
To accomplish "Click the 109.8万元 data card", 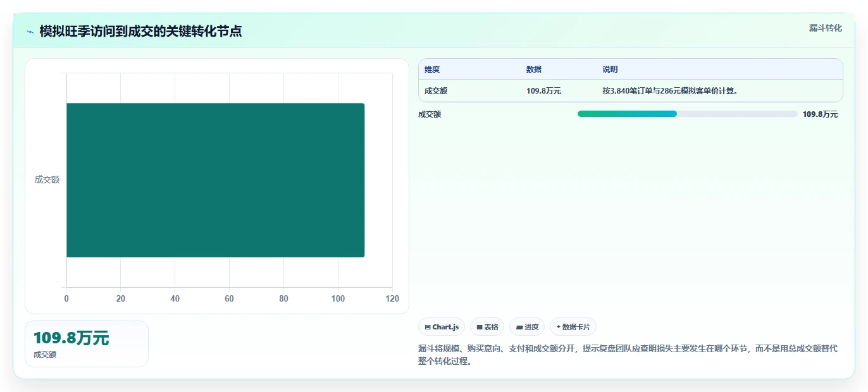I will click(87, 344).
